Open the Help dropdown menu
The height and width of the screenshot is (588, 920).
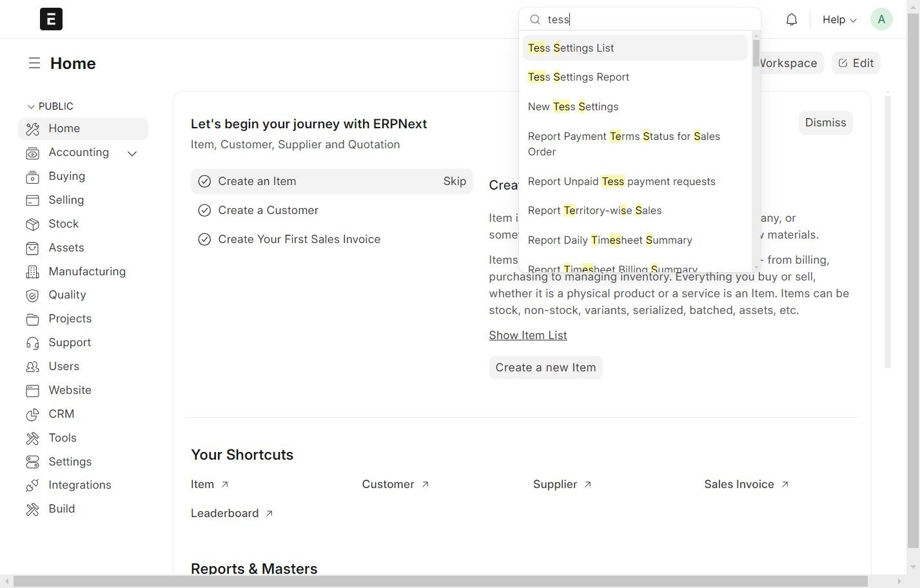click(839, 19)
